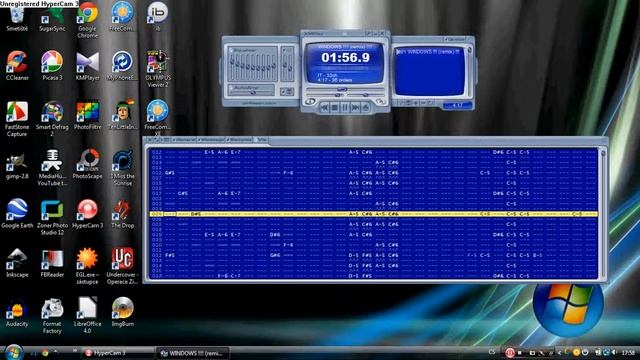Open the PhotoFiltre icon
Image resolution: width=640 pixels, height=360 pixels.
point(87,116)
